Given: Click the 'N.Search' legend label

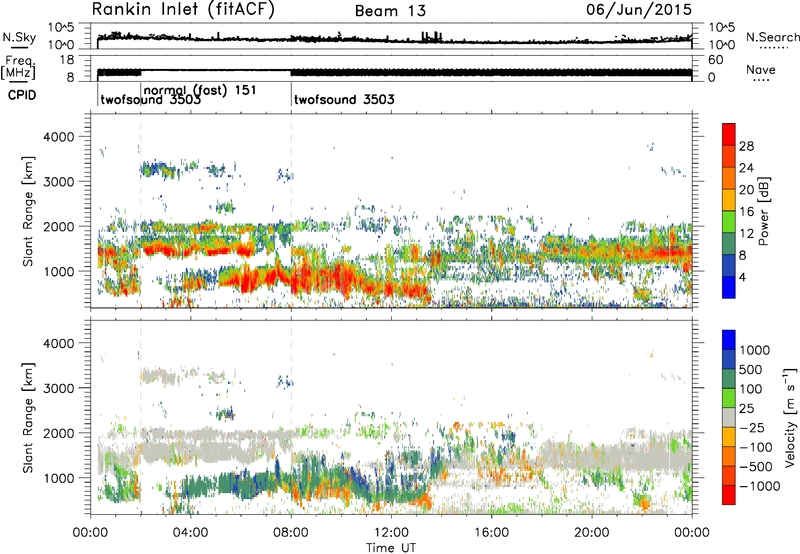Looking at the screenshot, I should pyautogui.click(x=773, y=37).
